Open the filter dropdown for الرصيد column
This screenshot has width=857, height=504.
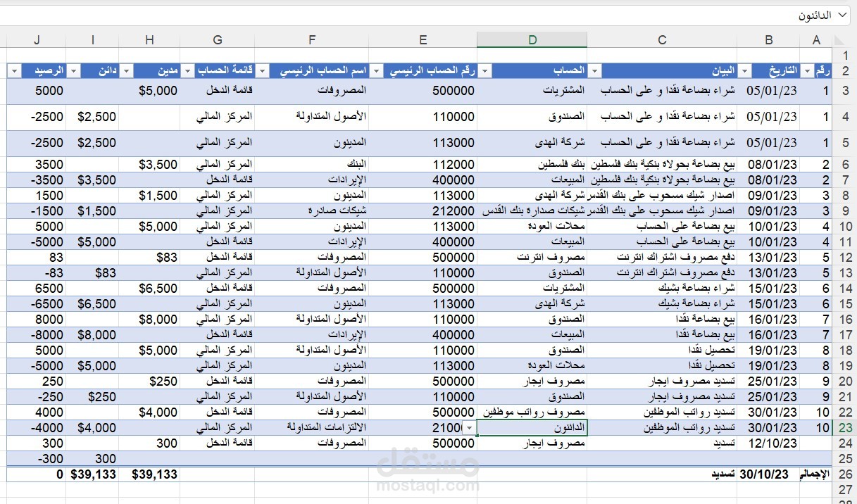tap(15, 71)
